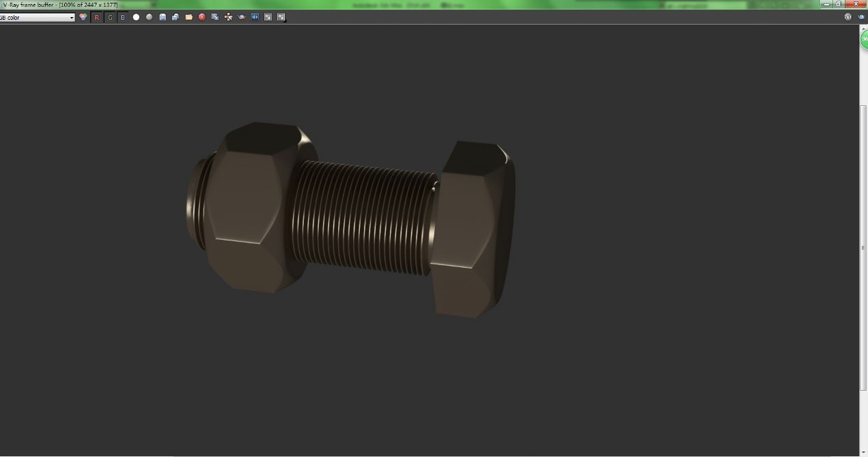The width and height of the screenshot is (868, 457).
Task: Click the gray hexagon icon at top right
Action: click(848, 17)
